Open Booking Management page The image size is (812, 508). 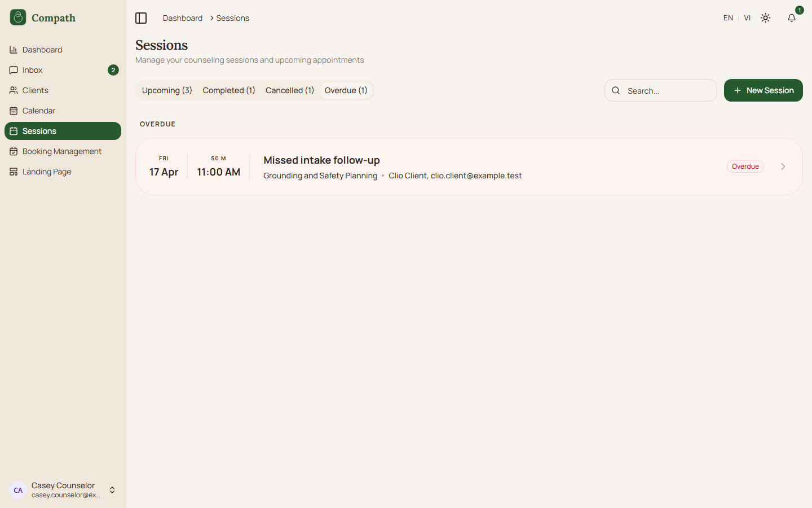coord(61,151)
